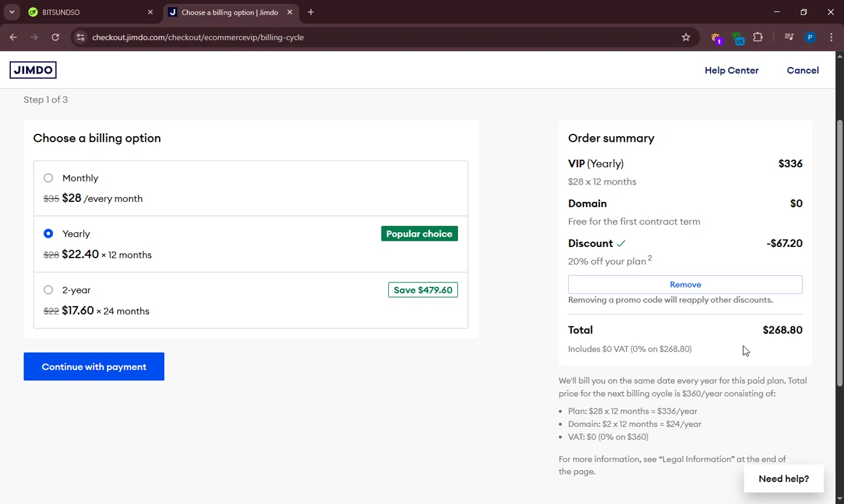This screenshot has height=504, width=844.
Task: Remove the applied promo code
Action: 685,285
